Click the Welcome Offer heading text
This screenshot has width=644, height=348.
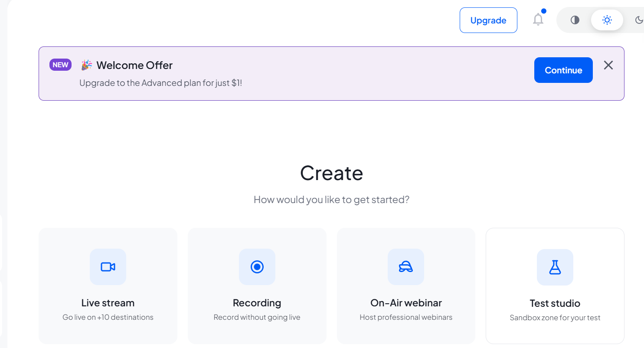(134, 65)
